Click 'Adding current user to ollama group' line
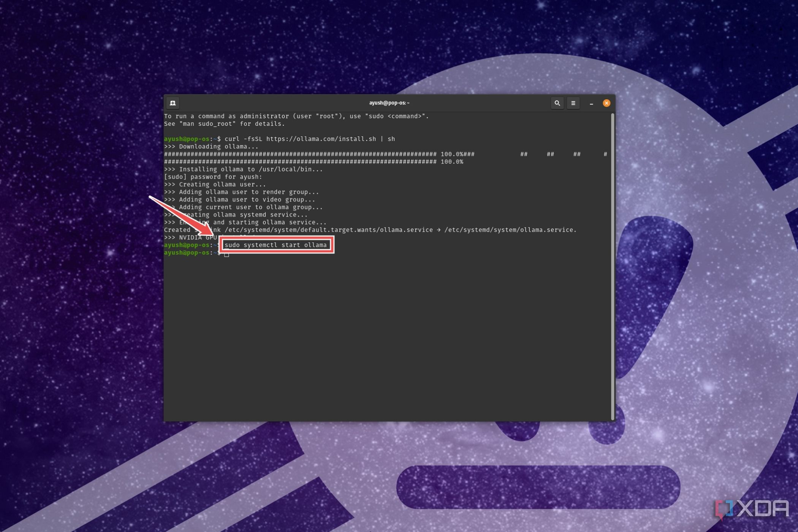This screenshot has height=532, width=798. [244, 207]
